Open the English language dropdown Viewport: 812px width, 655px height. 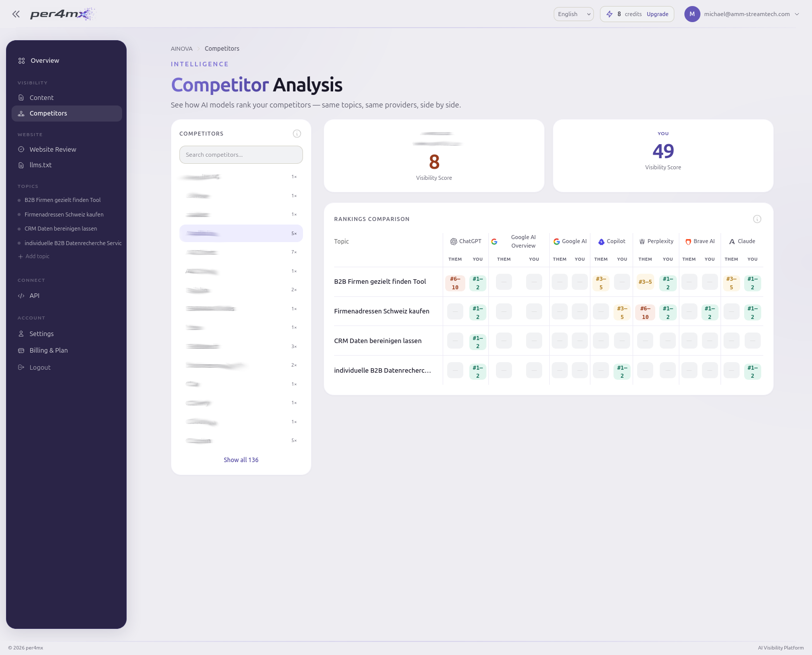573,14
